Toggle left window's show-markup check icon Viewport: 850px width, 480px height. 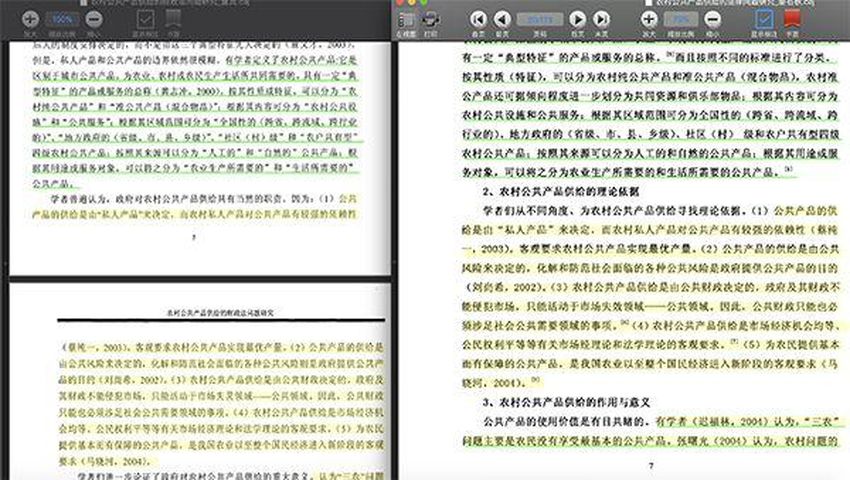click(x=145, y=20)
